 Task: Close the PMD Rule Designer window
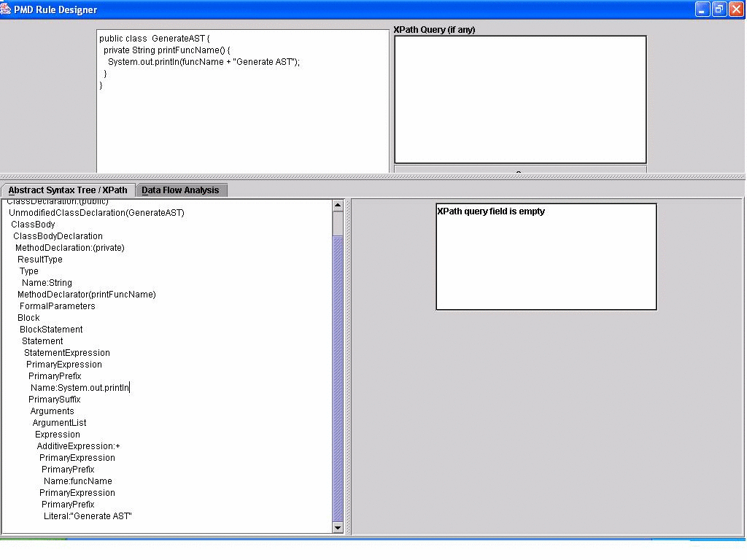click(736, 9)
